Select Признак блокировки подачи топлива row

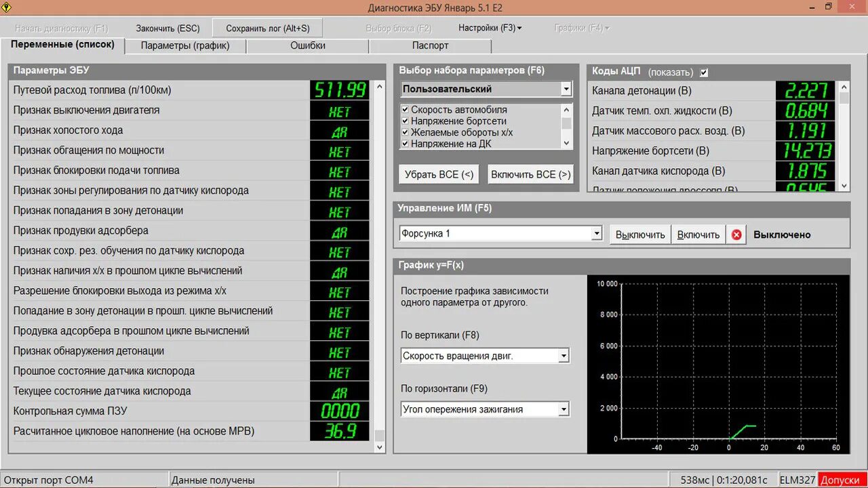point(191,171)
